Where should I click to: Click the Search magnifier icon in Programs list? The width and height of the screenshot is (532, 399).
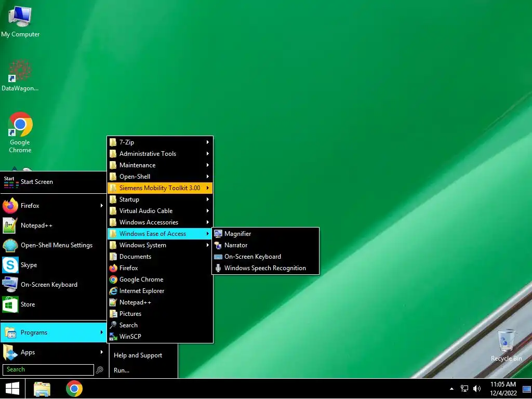tap(113, 325)
